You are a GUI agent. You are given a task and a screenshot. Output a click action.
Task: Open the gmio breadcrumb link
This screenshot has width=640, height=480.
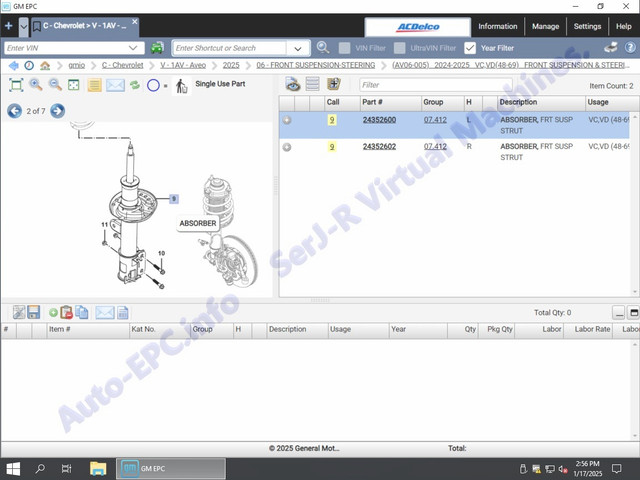tap(76, 65)
